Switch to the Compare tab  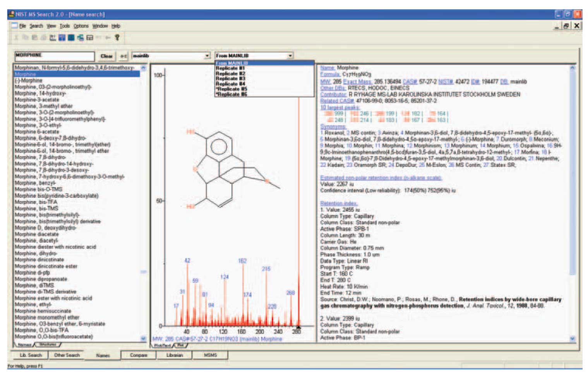coord(138,355)
